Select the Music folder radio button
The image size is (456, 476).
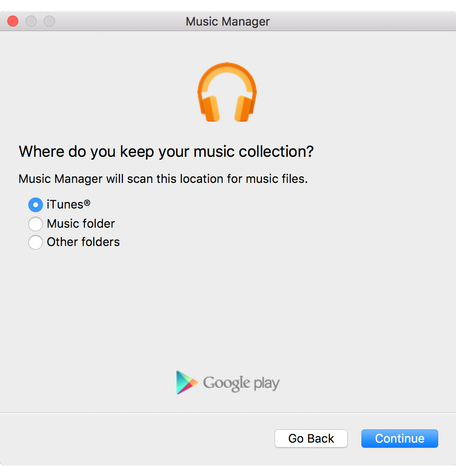coord(36,224)
